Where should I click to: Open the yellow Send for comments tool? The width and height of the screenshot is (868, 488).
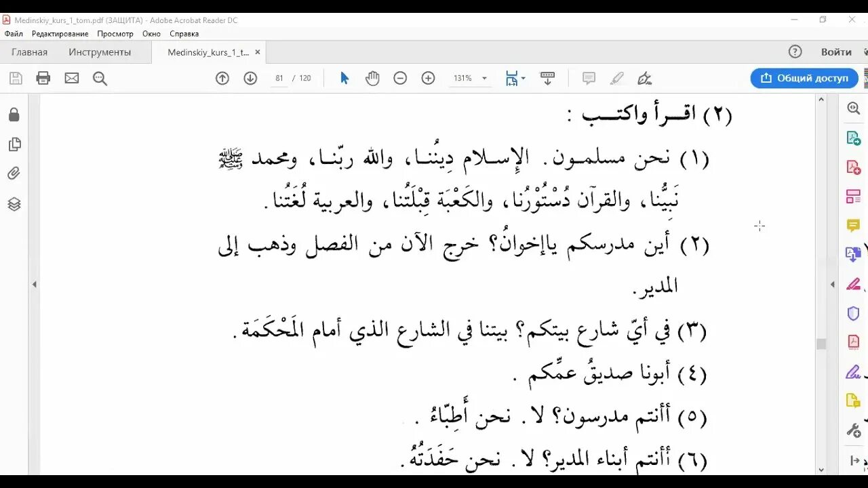click(854, 401)
